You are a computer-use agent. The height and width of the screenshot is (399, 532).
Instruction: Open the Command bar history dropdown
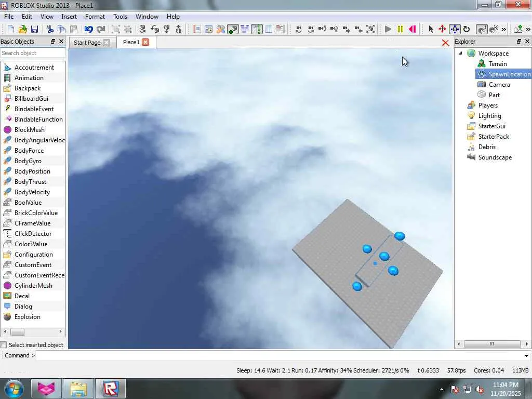click(x=527, y=355)
